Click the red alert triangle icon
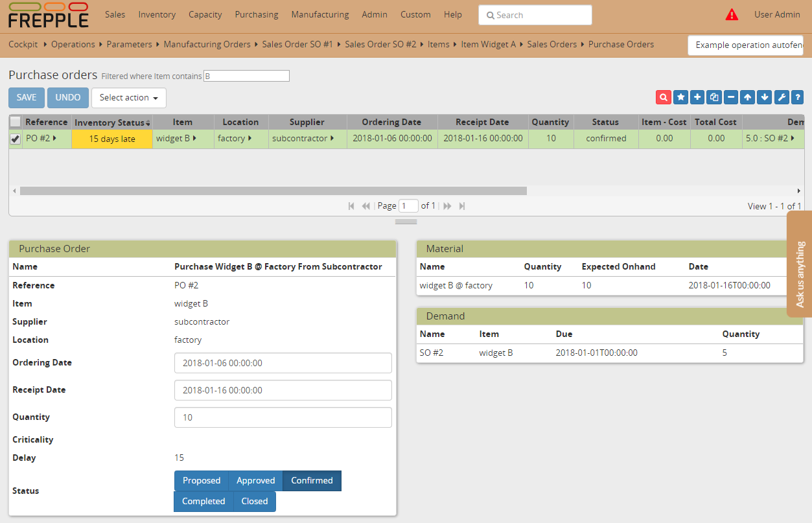812x523 pixels. [732, 13]
